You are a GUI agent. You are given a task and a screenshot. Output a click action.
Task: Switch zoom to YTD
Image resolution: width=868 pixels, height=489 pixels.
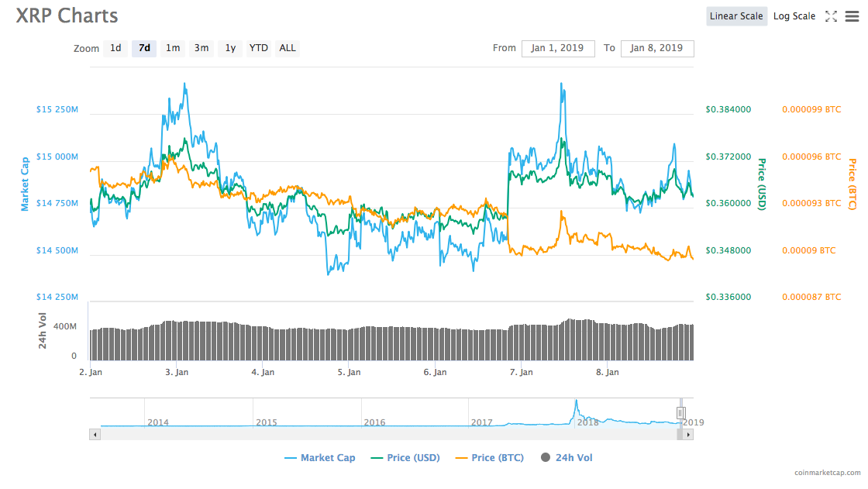click(x=258, y=48)
